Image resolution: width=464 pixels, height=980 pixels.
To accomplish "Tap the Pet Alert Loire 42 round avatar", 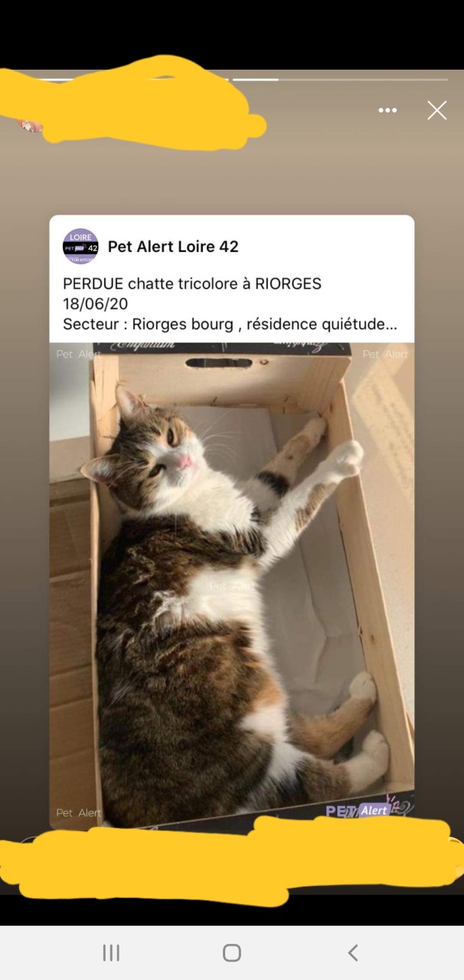I will [80, 247].
